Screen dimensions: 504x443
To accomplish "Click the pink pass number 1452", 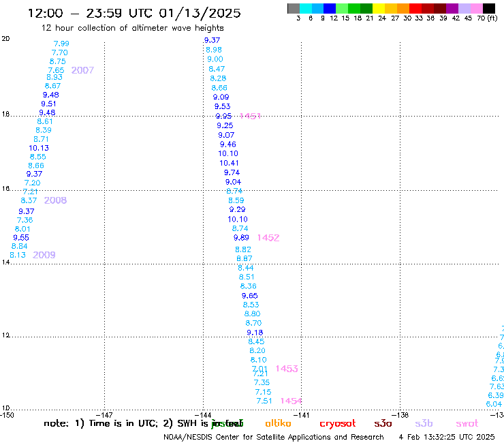I will pos(268,238).
